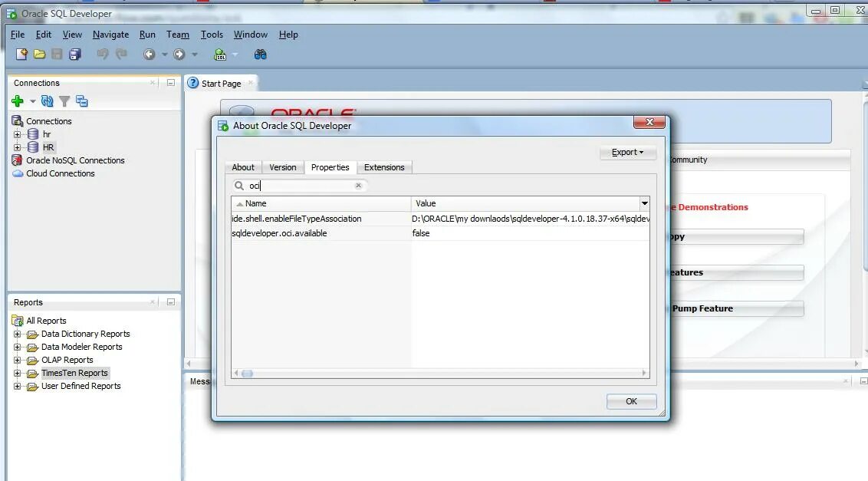Click the properties search input field
The height and width of the screenshot is (481, 868).
[x=300, y=186]
